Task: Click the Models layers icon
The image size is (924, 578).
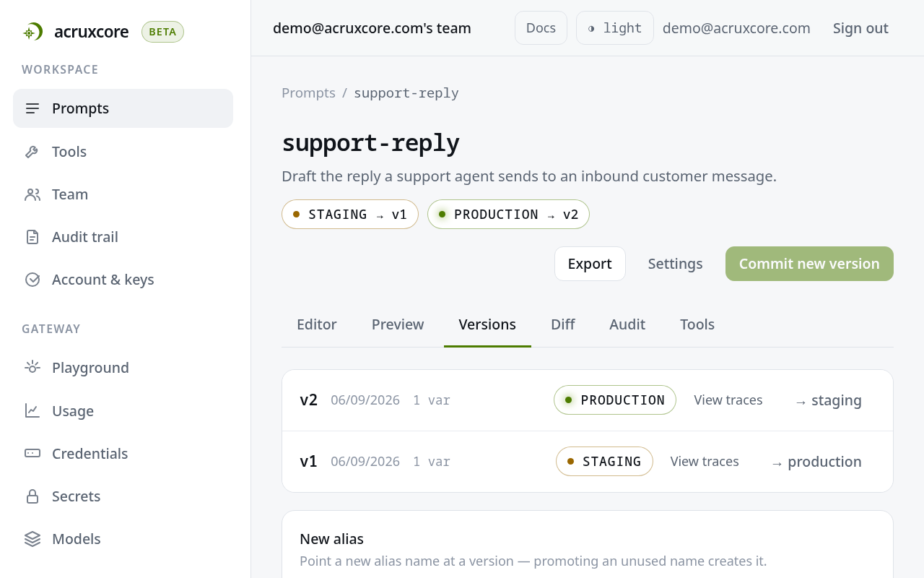Action: [x=32, y=539]
